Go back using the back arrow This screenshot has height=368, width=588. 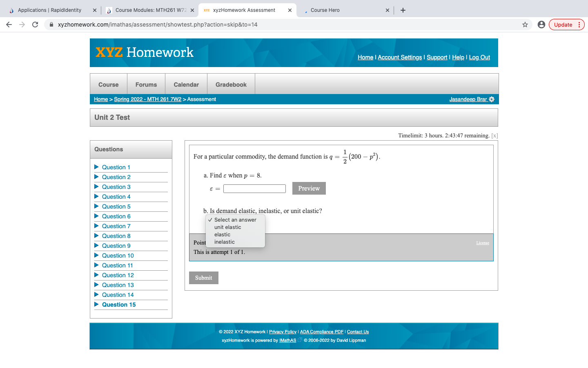tap(9, 25)
